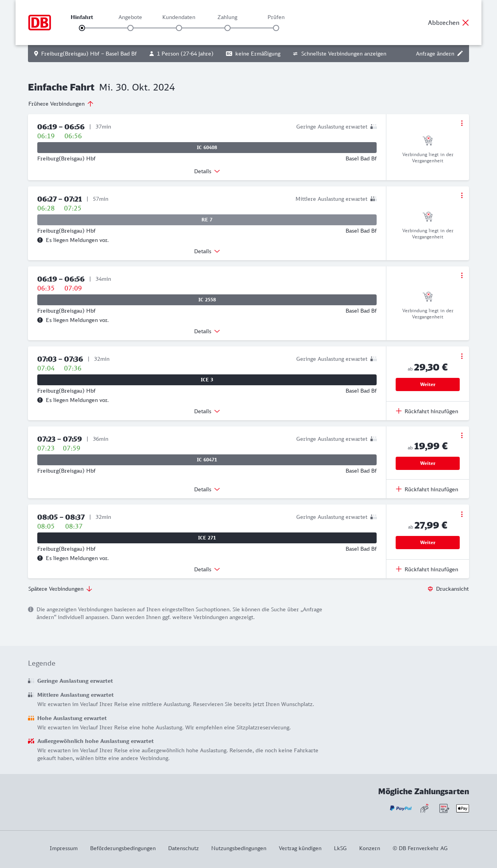Click the X icon beside Abbrechen
The image size is (497, 868).
click(x=466, y=23)
